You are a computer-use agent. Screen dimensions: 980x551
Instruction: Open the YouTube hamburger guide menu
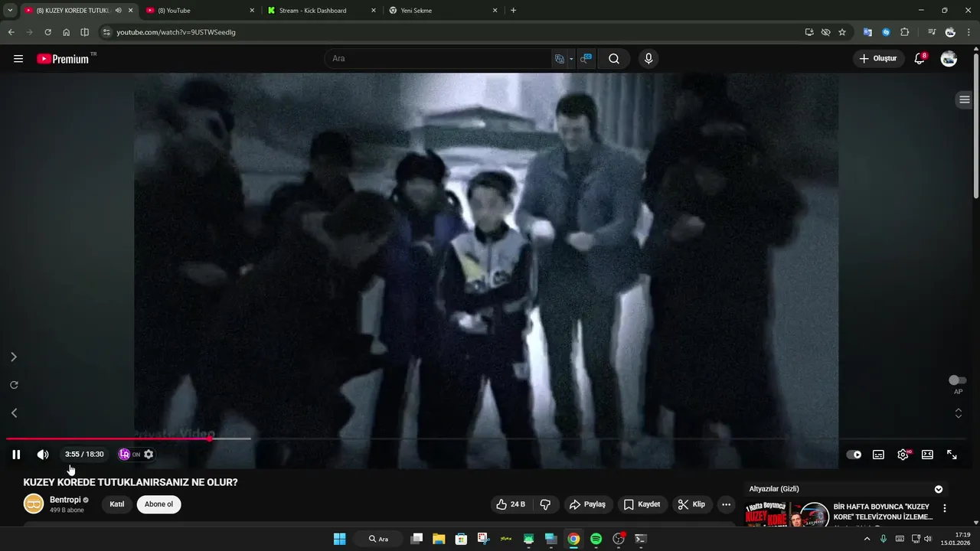[18, 59]
